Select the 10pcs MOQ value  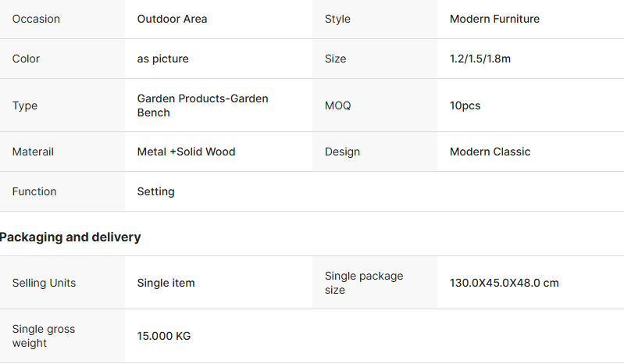pos(465,105)
